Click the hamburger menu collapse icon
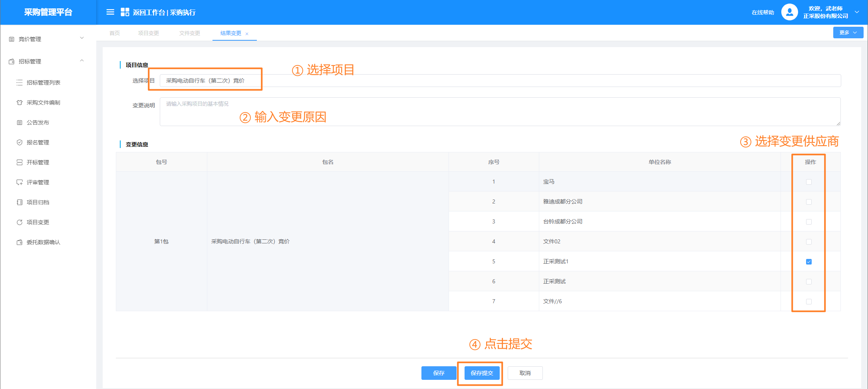868x389 pixels. tap(110, 12)
